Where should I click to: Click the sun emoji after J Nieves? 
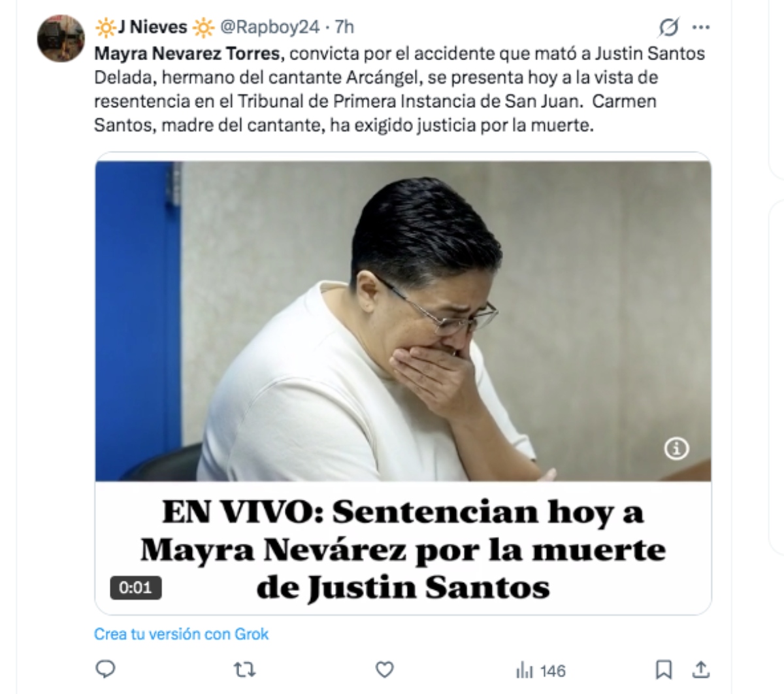pyautogui.click(x=204, y=27)
